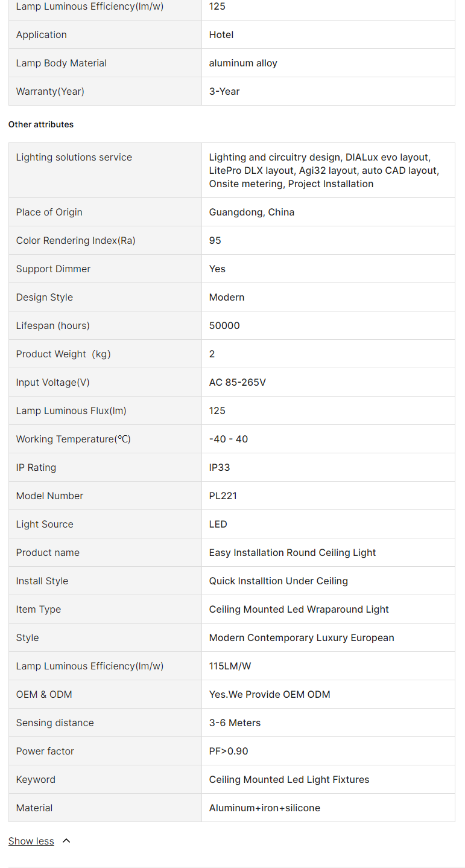Click the PF>0.90 power factor value
The height and width of the screenshot is (868, 465).
[x=229, y=751]
